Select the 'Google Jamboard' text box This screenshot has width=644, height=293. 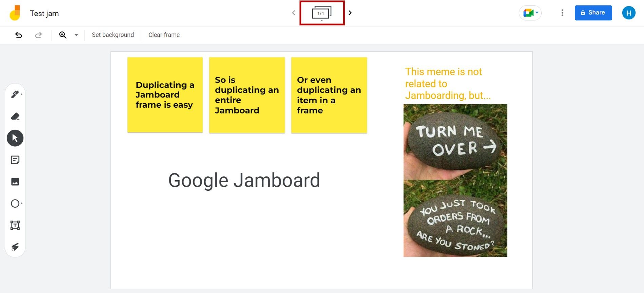point(244,180)
